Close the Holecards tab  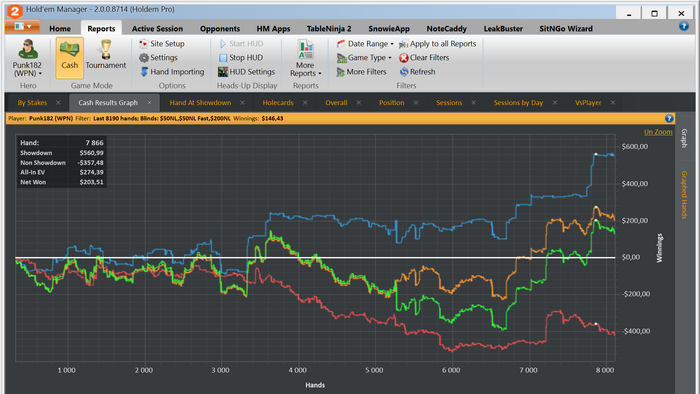pos(305,103)
